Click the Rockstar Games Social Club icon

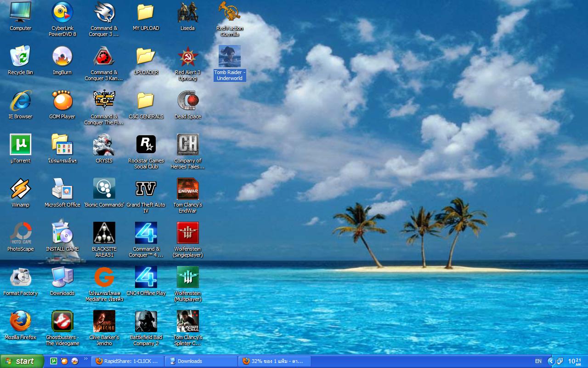coord(146,145)
